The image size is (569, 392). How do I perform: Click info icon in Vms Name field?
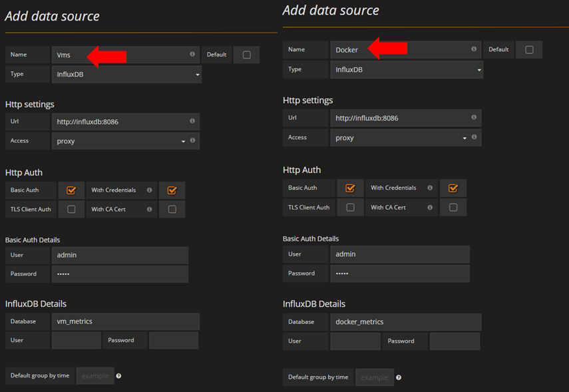192,54
